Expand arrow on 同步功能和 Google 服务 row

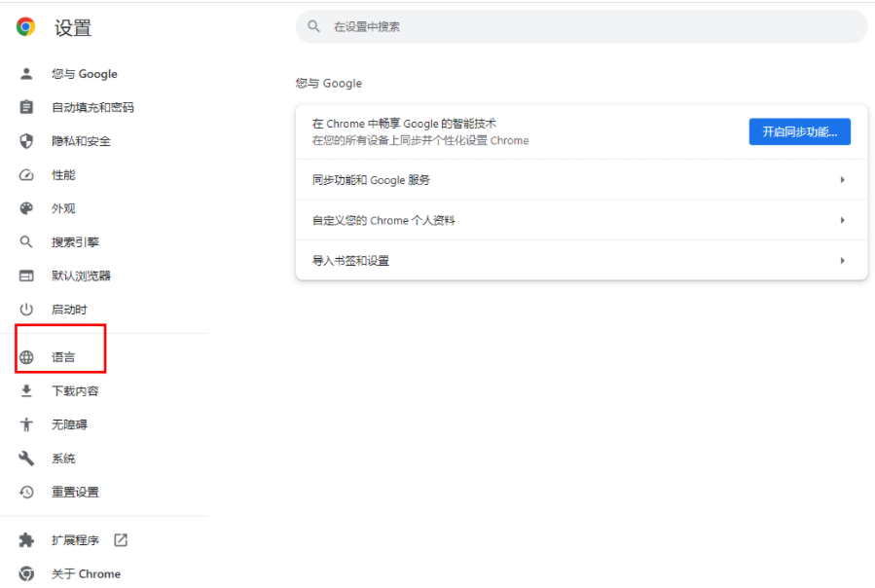pyautogui.click(x=842, y=180)
